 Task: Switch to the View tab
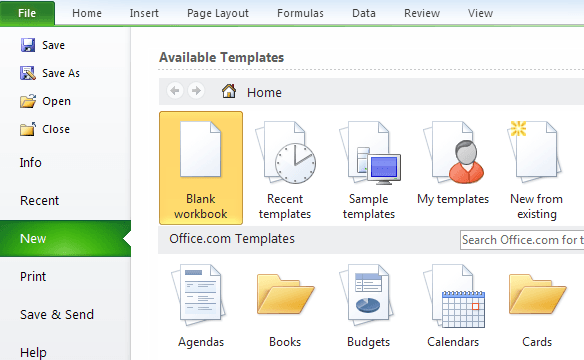click(480, 13)
